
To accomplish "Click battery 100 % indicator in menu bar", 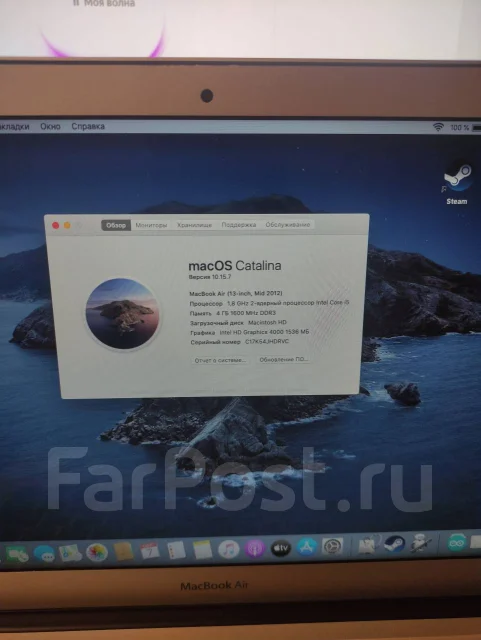I will pos(465,127).
